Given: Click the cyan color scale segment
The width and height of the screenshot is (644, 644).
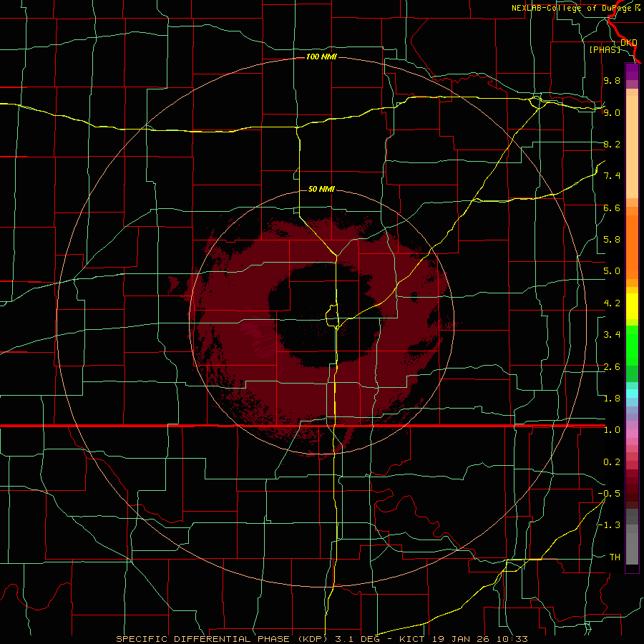Looking at the screenshot, I should (632, 394).
